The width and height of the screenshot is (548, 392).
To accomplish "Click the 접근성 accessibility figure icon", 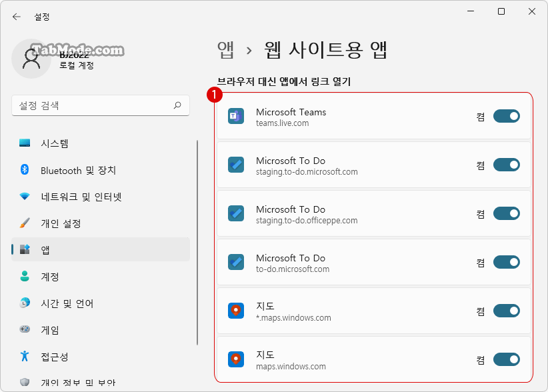I will tap(25, 356).
